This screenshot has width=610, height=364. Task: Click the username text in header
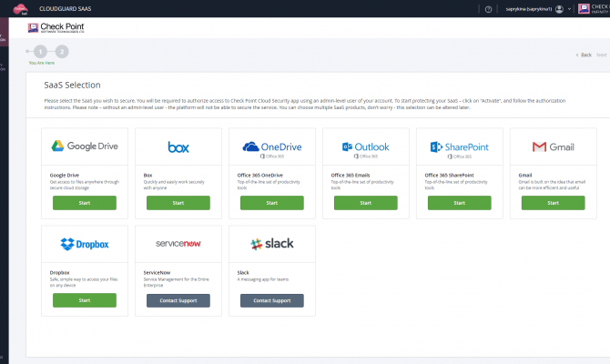coord(529,9)
